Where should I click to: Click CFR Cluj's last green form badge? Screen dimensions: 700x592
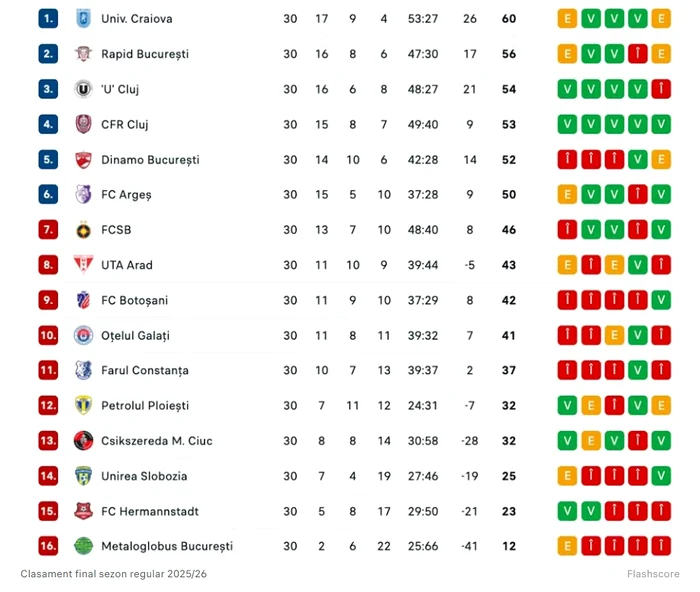coord(661,124)
